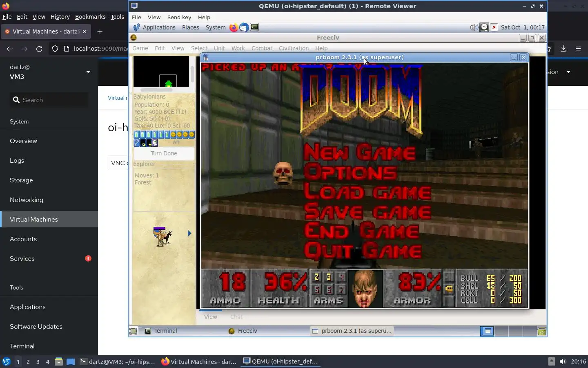Click host show desktop blue icon
Screen dimensions: 588x368
(x=71, y=361)
